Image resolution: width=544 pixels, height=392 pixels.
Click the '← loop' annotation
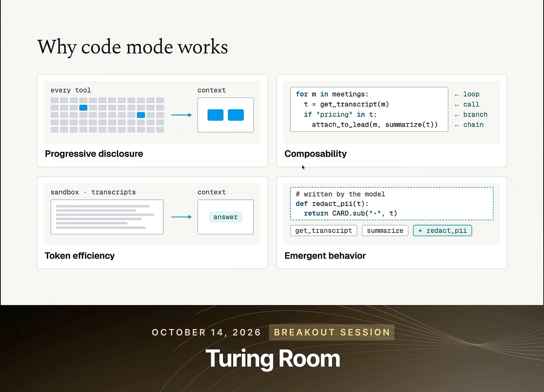pyautogui.click(x=467, y=94)
